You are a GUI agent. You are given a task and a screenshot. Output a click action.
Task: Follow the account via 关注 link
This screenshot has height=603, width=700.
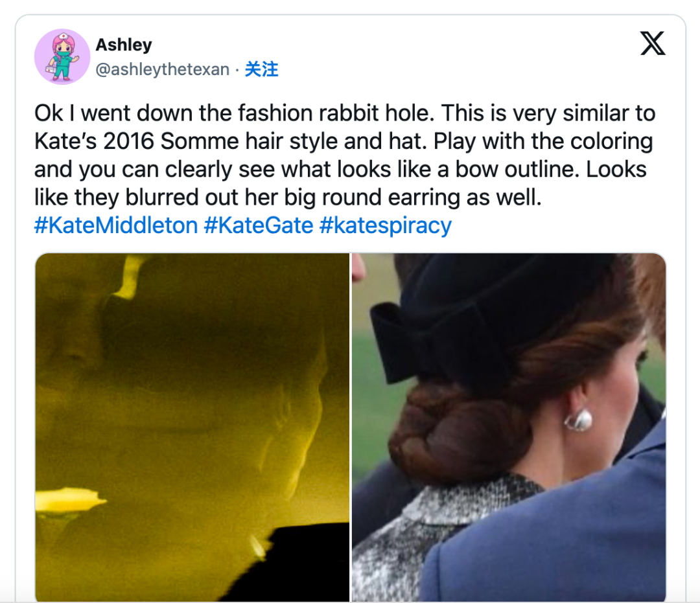pos(262,69)
